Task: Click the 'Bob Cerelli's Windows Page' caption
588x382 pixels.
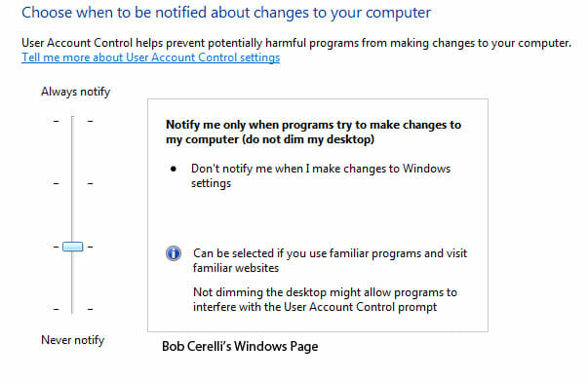Action: pyautogui.click(x=240, y=346)
